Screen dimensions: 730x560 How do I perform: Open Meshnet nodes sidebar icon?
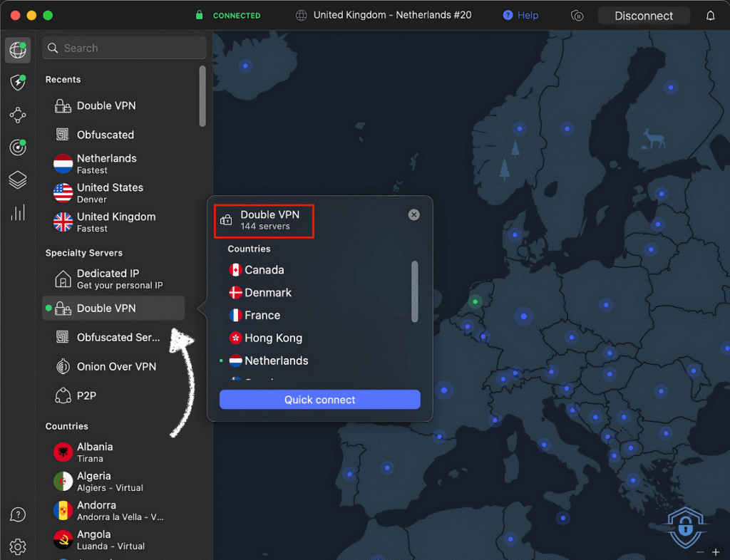[x=18, y=115]
